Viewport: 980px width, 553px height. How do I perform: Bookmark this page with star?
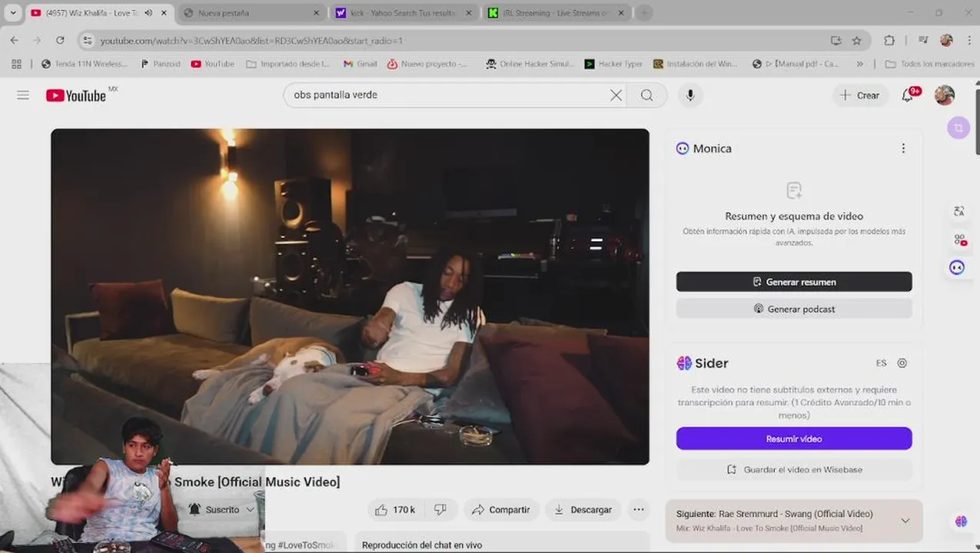tap(856, 41)
